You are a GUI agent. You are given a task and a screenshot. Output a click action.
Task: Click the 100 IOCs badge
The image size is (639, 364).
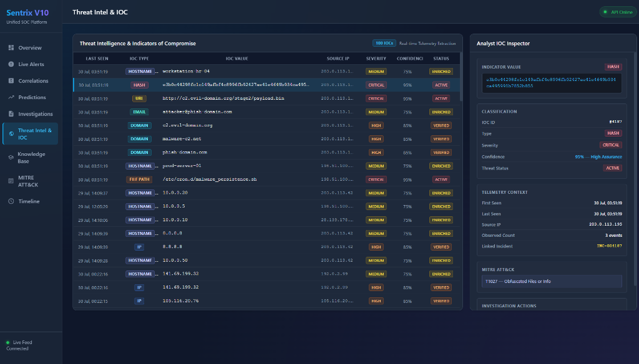point(384,43)
